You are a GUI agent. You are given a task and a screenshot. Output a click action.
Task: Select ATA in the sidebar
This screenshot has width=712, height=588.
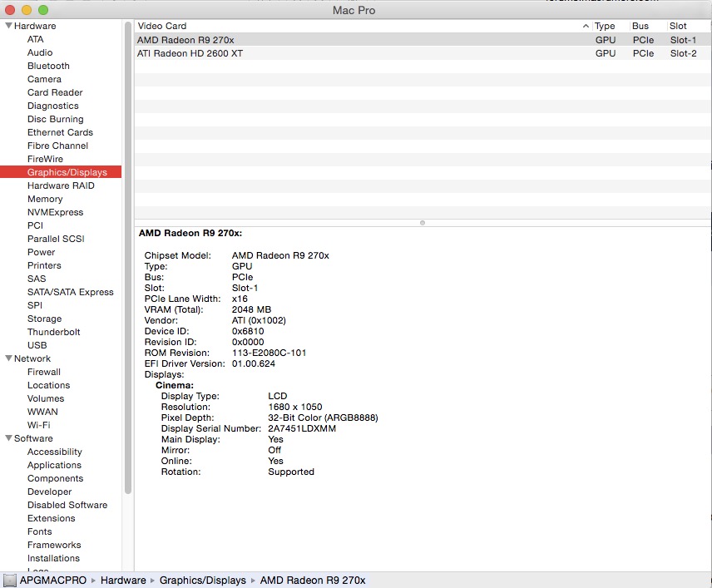(x=36, y=39)
